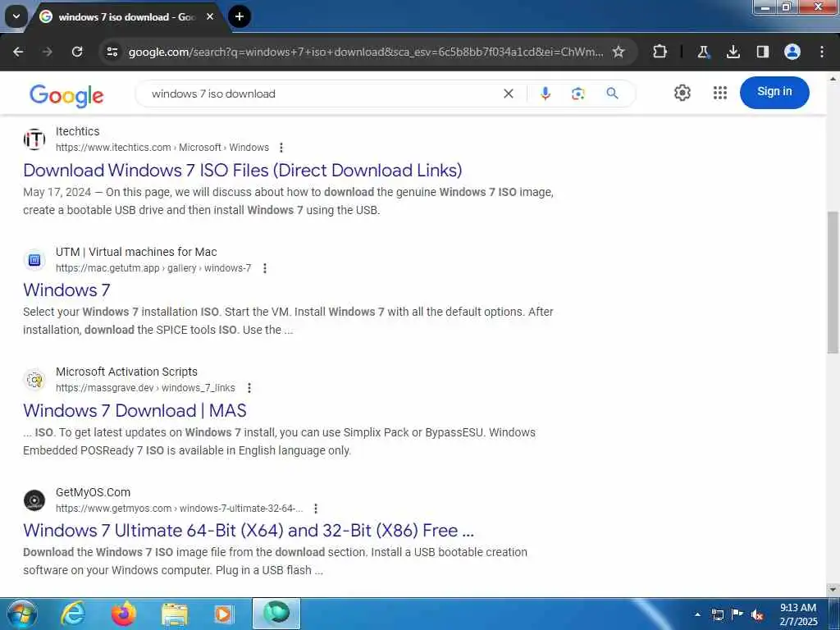This screenshot has width=840, height=630.
Task: Click the browser Forward arrow
Action: coord(47,52)
